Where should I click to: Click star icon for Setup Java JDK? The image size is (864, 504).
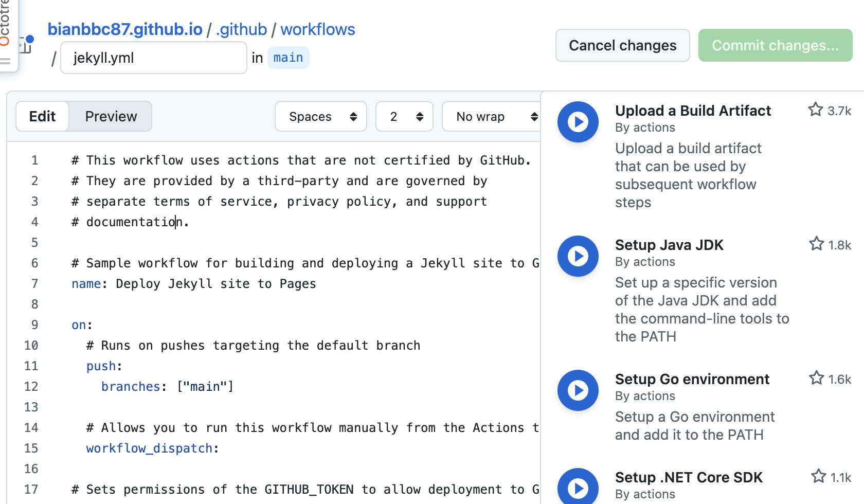point(816,244)
